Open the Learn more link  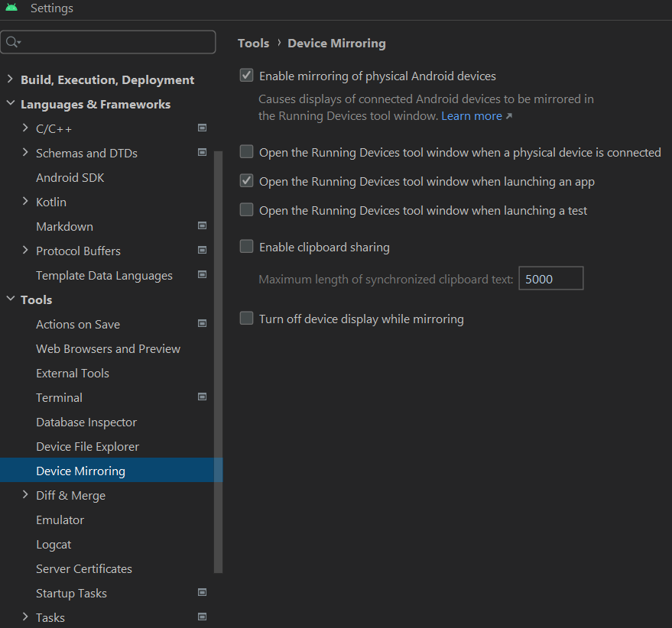pos(472,116)
